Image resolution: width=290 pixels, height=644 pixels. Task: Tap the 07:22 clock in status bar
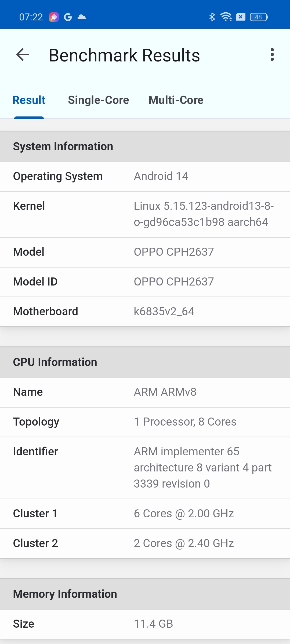(x=31, y=17)
